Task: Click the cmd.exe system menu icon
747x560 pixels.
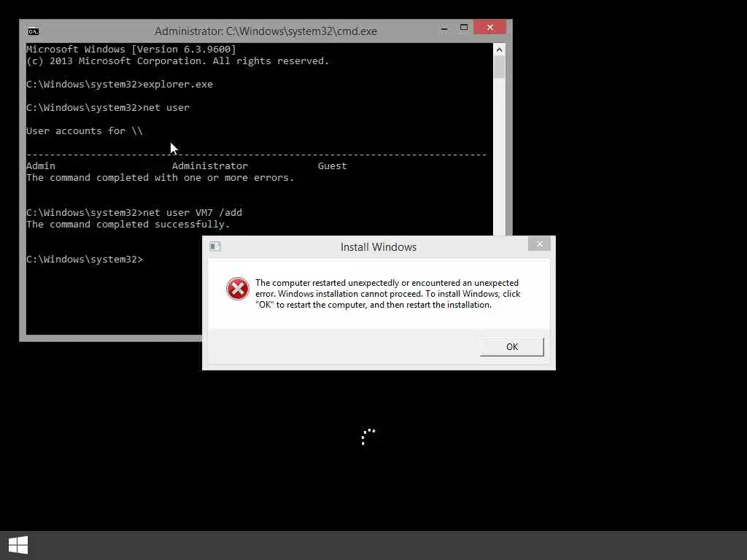Action: click(34, 31)
